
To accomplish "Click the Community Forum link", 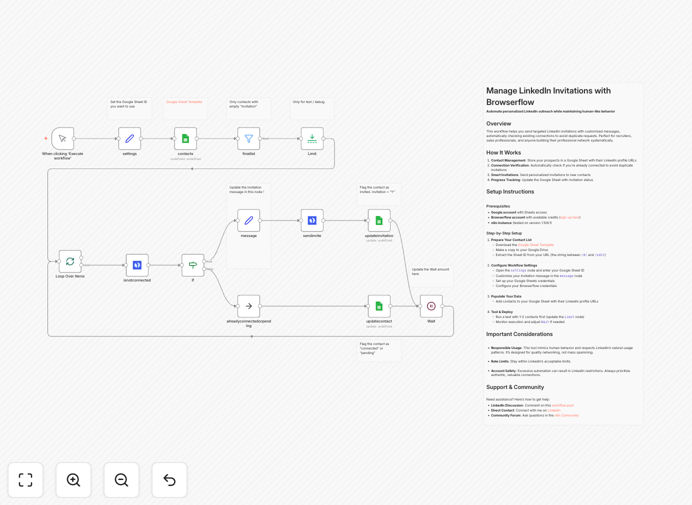I will click(567, 415).
